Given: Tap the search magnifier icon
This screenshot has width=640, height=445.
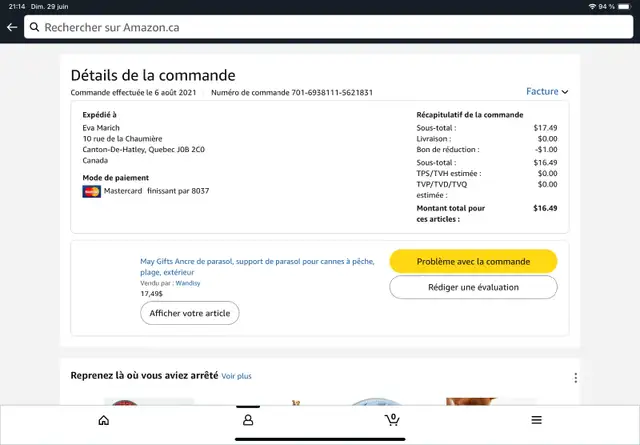Looking at the screenshot, I should pos(35,27).
